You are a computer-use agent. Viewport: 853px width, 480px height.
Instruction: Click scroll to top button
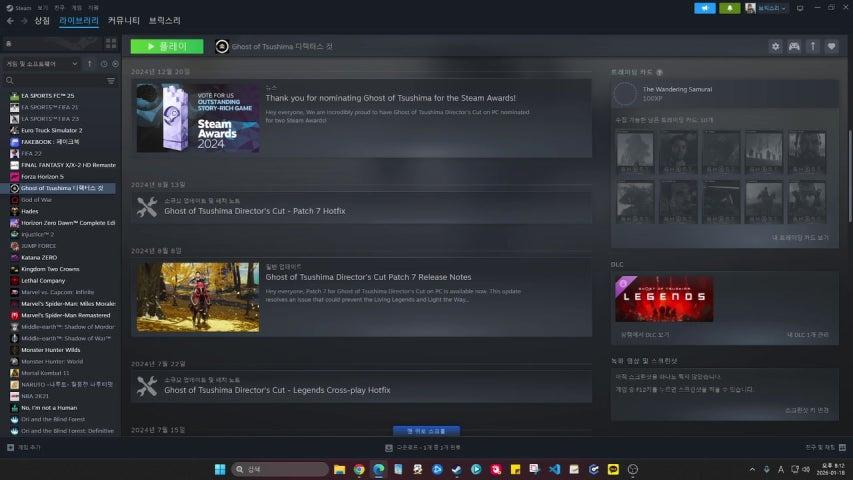click(x=426, y=431)
